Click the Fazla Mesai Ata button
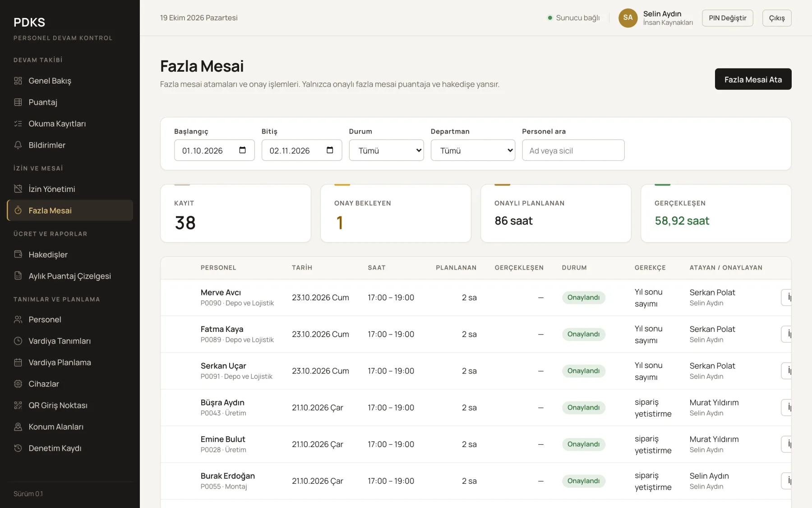This screenshot has width=812, height=508. [x=753, y=79]
